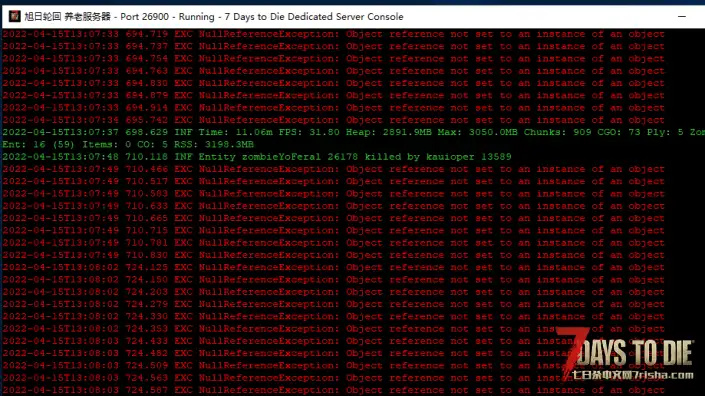Image resolution: width=705 pixels, height=396 pixels.
Task: Click the "FPS: 31.80" value in stats line
Action: click(309, 132)
